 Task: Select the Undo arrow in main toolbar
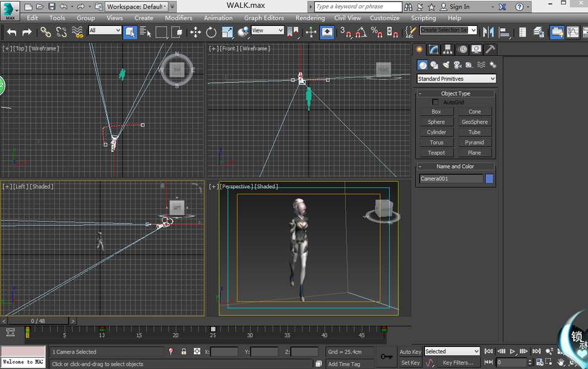12,32
